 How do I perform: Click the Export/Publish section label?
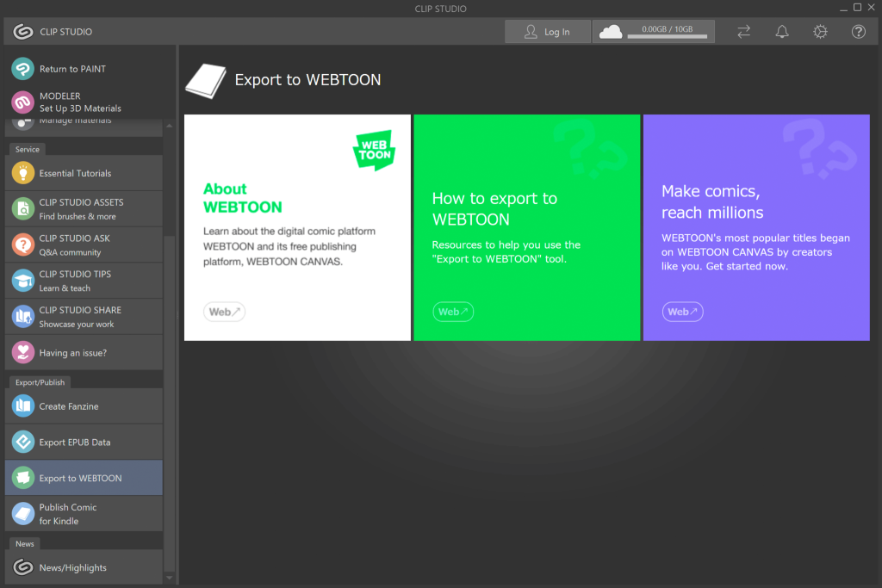point(40,382)
